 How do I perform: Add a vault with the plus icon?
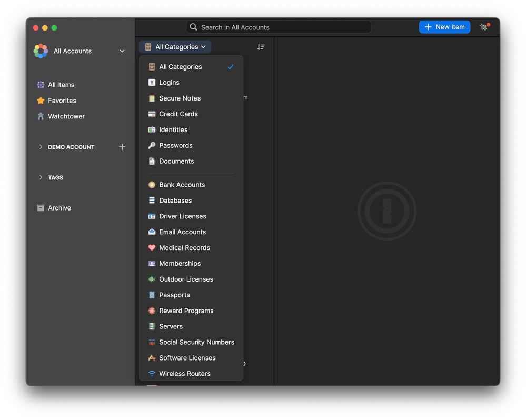[122, 147]
